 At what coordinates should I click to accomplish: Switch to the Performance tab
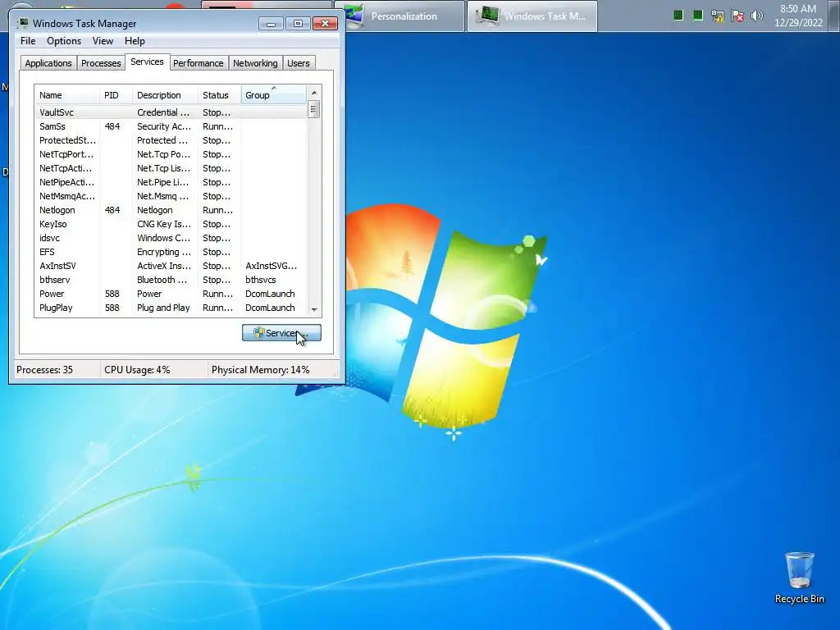click(x=199, y=62)
